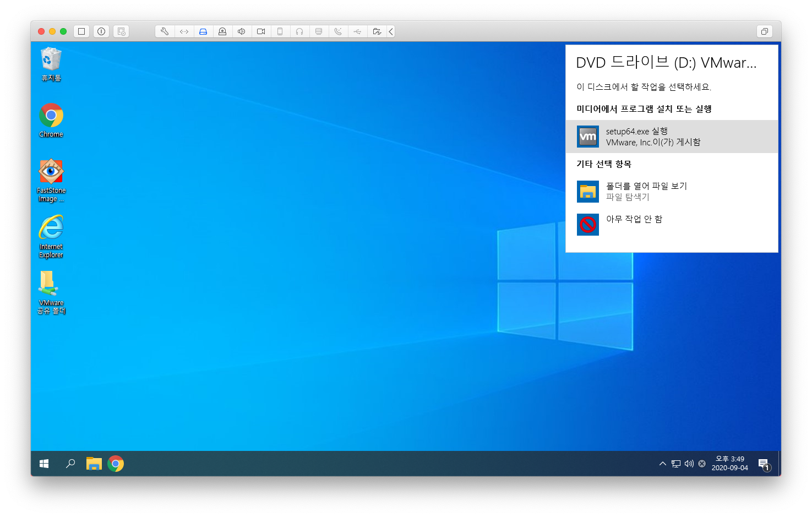Open the Windows Start menu
The image size is (812, 517).
(44, 464)
